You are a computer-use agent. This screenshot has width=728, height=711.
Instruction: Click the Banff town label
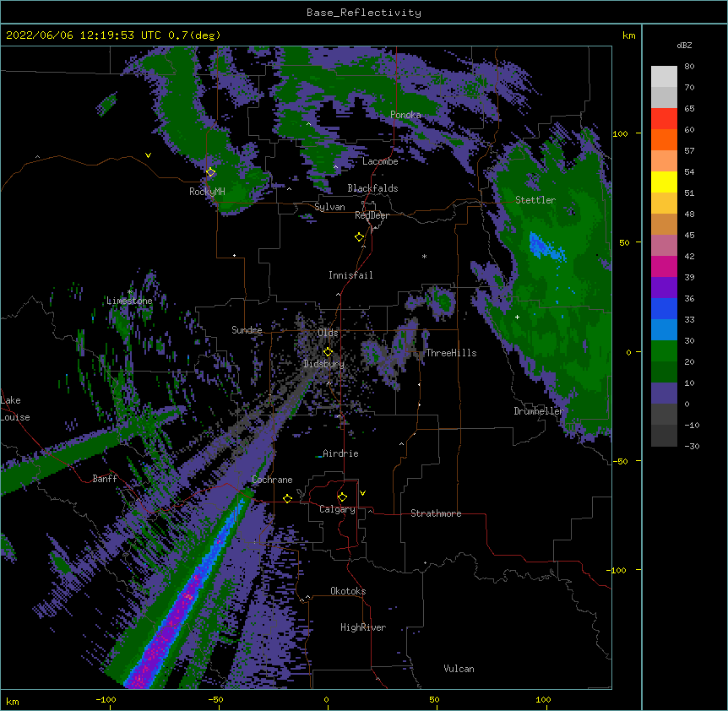click(105, 479)
